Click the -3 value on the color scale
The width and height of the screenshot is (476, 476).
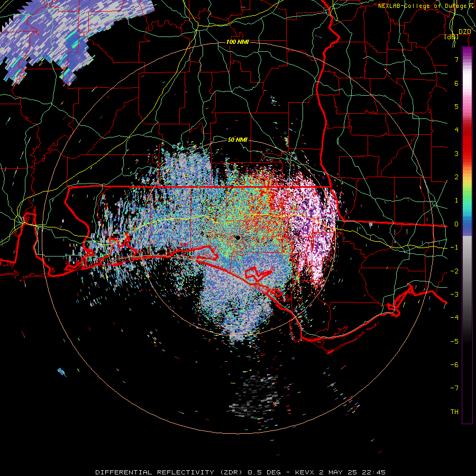[454, 295]
